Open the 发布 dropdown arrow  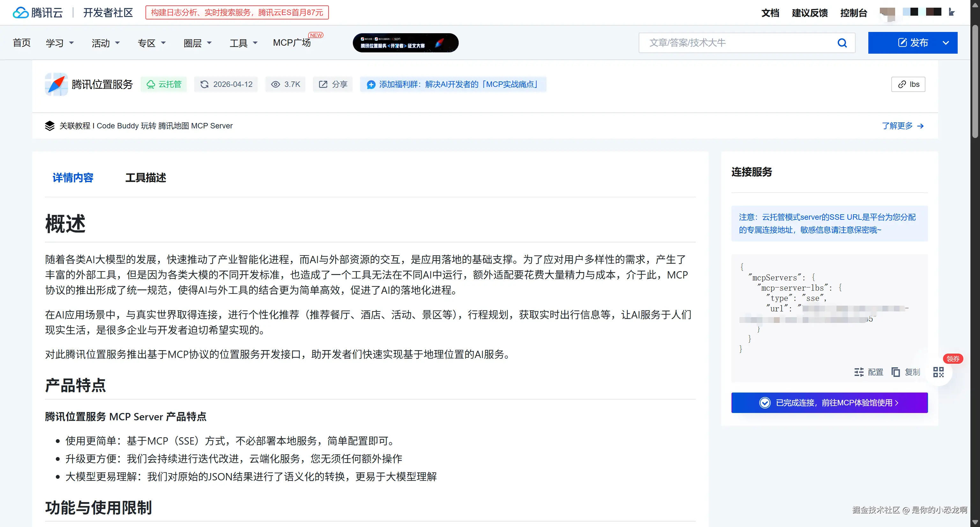point(945,43)
